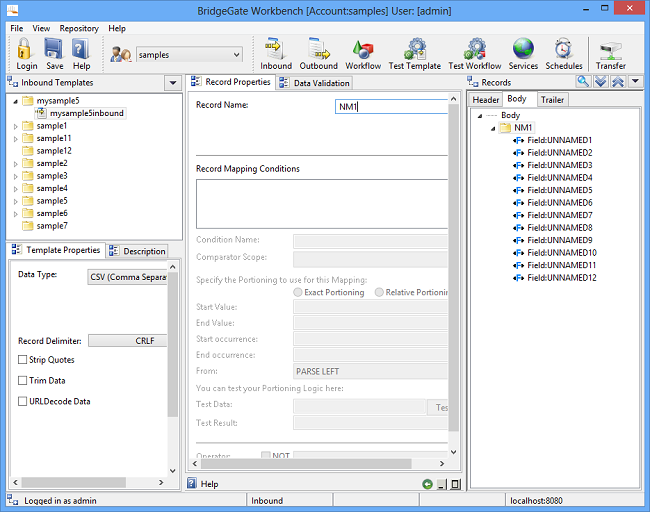Enable the URLDecode Data checkbox

click(22, 401)
